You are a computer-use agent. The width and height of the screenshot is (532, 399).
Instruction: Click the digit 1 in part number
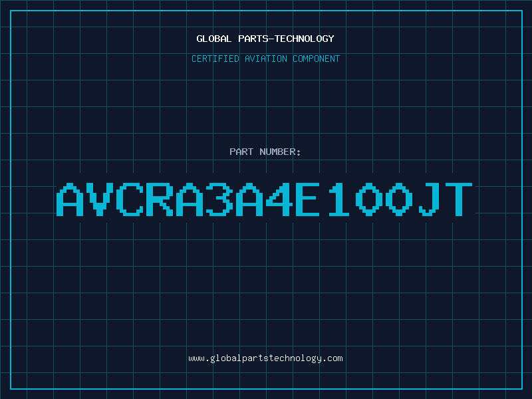click(x=340, y=199)
